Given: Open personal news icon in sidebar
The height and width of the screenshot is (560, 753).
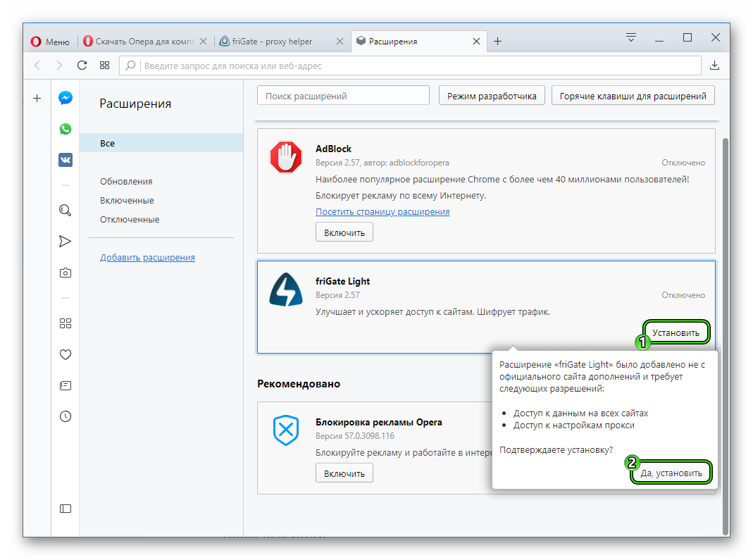Looking at the screenshot, I should click(x=66, y=386).
